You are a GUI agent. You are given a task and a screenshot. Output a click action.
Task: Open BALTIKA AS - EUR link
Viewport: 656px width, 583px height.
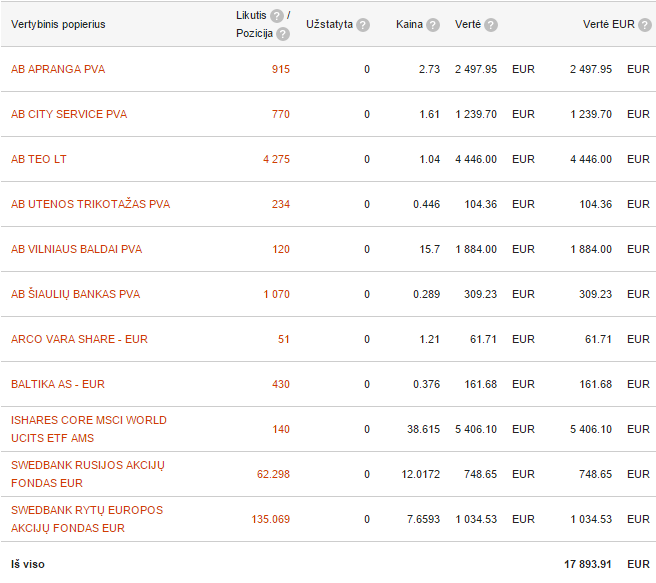58,384
